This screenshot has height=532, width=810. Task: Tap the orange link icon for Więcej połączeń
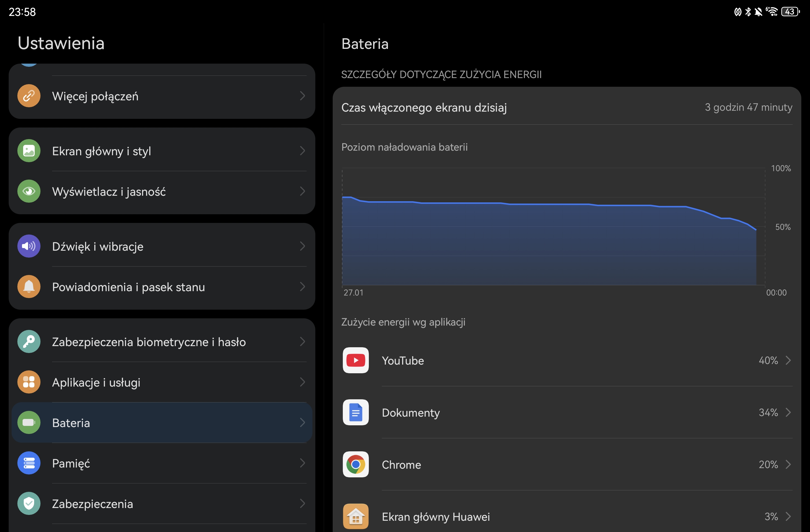pos(29,96)
